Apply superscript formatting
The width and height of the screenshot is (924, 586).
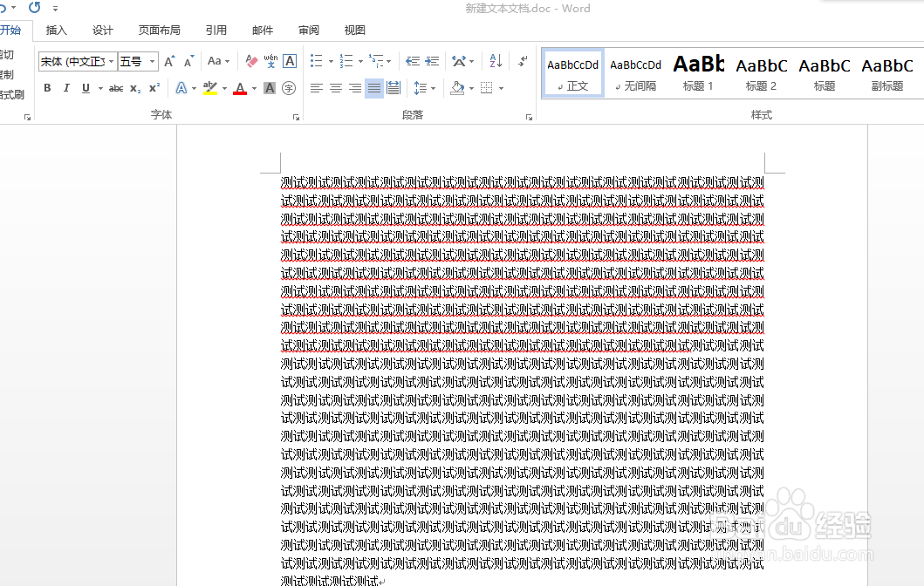154,88
